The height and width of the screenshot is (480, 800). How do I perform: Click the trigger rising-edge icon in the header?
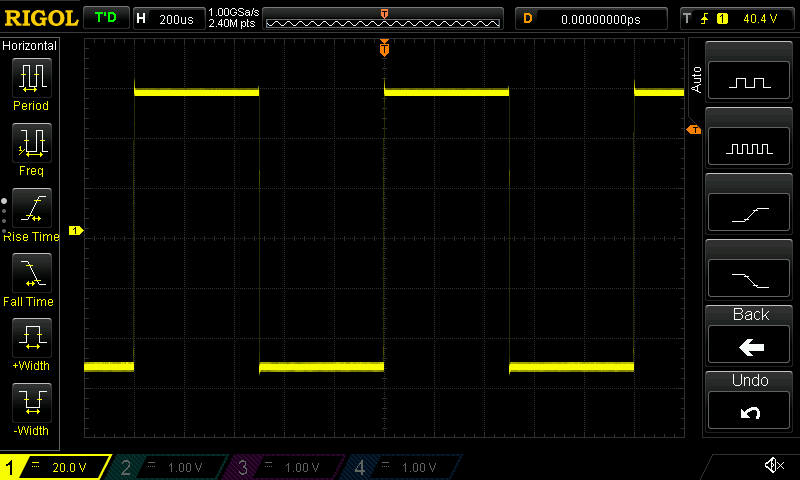(705, 19)
